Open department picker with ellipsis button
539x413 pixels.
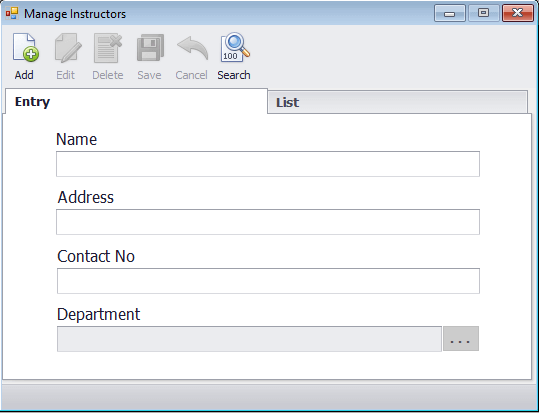(x=461, y=339)
